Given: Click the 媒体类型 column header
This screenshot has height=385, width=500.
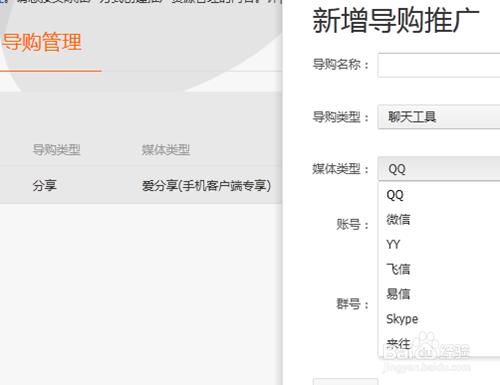Looking at the screenshot, I should (166, 150).
